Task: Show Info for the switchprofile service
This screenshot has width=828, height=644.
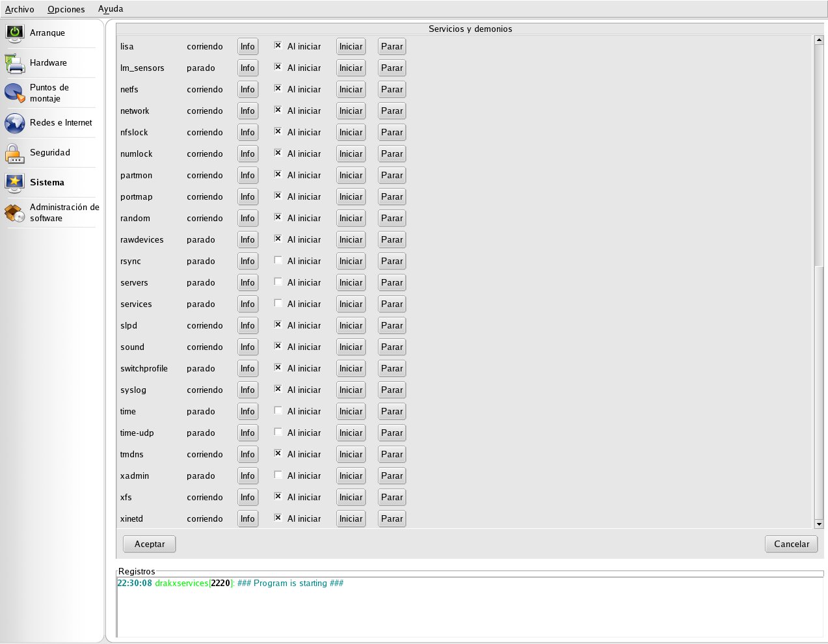Action: click(248, 368)
